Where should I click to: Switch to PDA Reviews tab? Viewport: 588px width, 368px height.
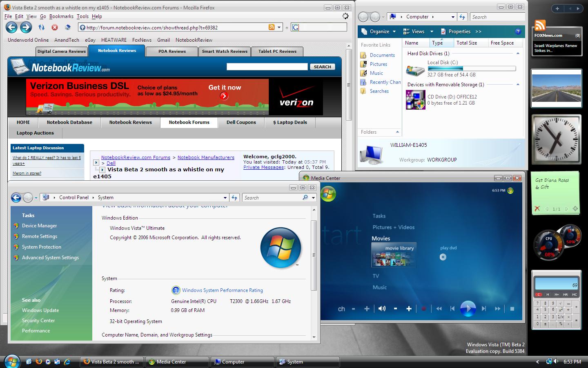coord(172,52)
